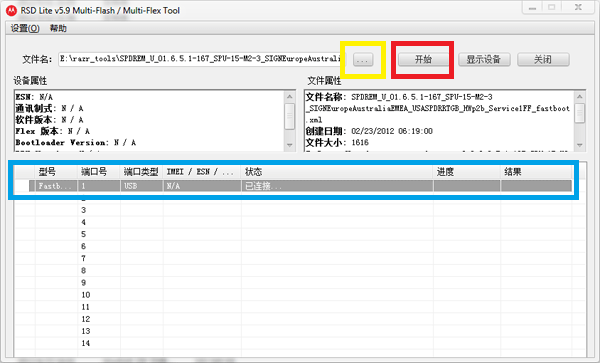Open the 设置(O) menu
Screen dimensions: 600x363
(25, 28)
